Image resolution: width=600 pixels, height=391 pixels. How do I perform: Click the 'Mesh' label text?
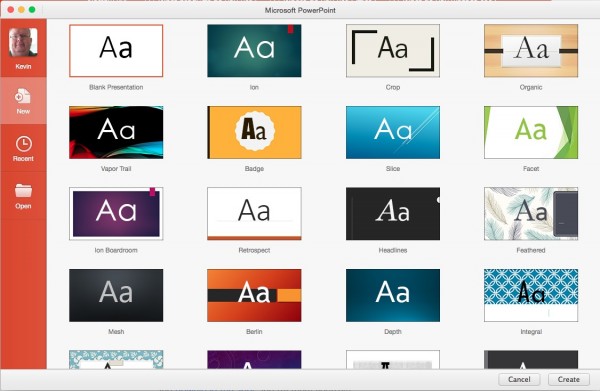point(116,332)
